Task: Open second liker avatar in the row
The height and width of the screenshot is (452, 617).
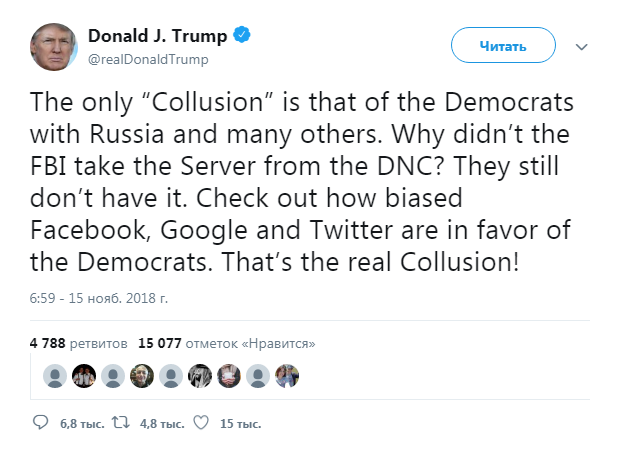Action: (86, 377)
